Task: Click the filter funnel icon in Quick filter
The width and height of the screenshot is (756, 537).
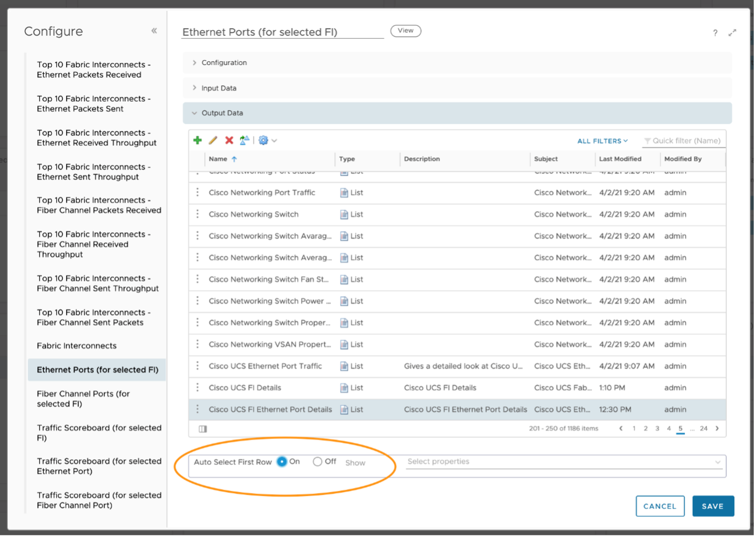Action: pyautogui.click(x=647, y=141)
